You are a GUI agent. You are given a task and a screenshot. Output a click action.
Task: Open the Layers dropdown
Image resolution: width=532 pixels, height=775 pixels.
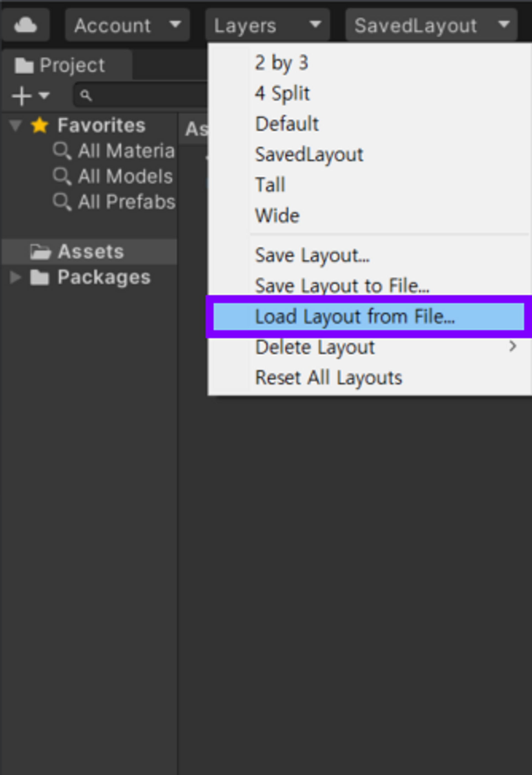[267, 25]
